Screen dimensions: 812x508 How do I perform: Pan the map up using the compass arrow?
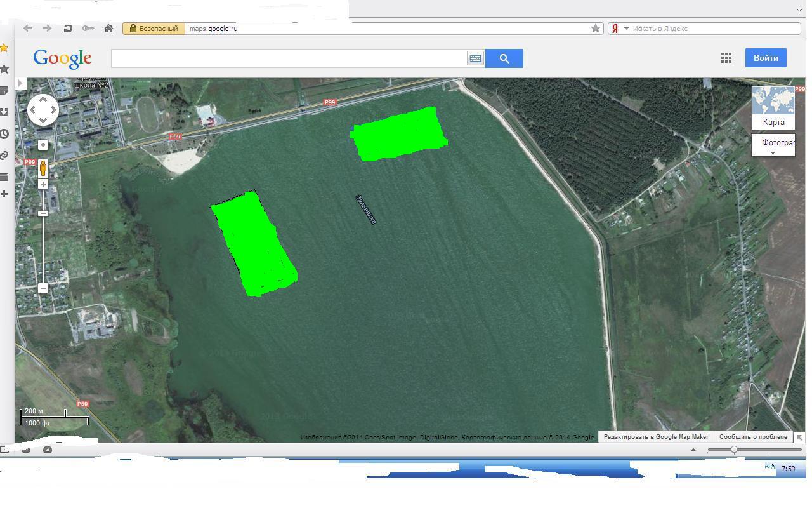point(43,100)
